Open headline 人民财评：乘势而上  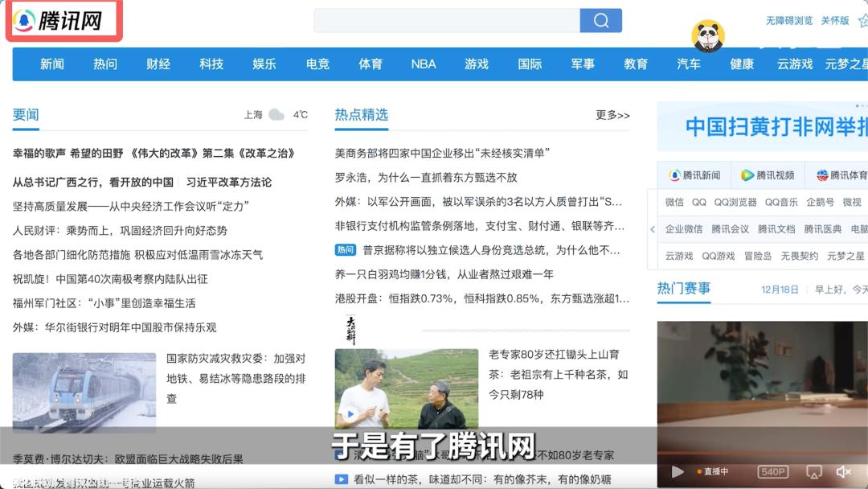tap(120, 230)
